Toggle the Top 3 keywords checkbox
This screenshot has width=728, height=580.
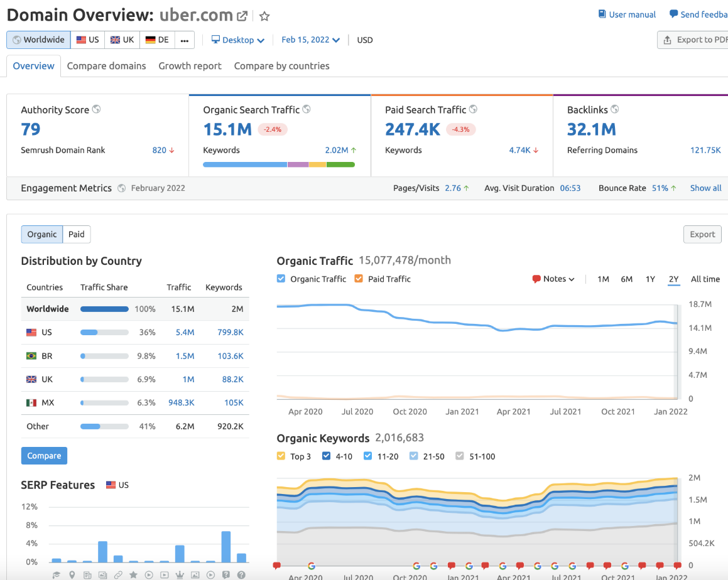(281, 456)
